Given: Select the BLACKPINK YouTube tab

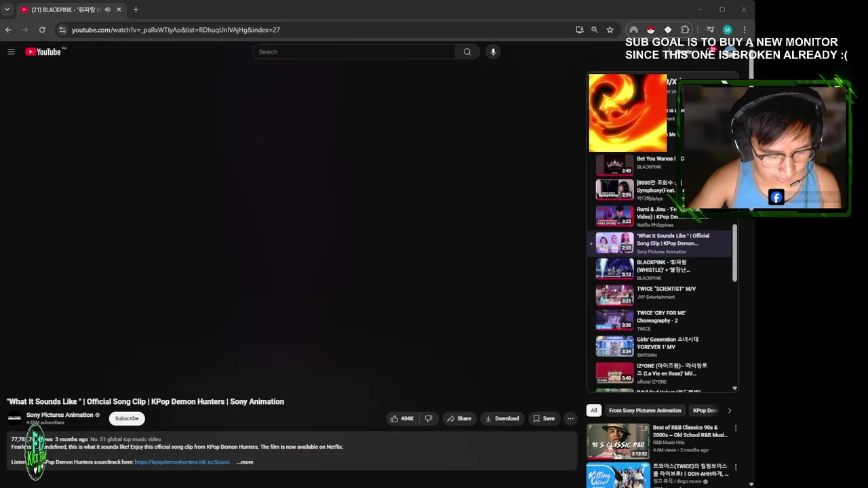Looking at the screenshot, I should (x=71, y=9).
